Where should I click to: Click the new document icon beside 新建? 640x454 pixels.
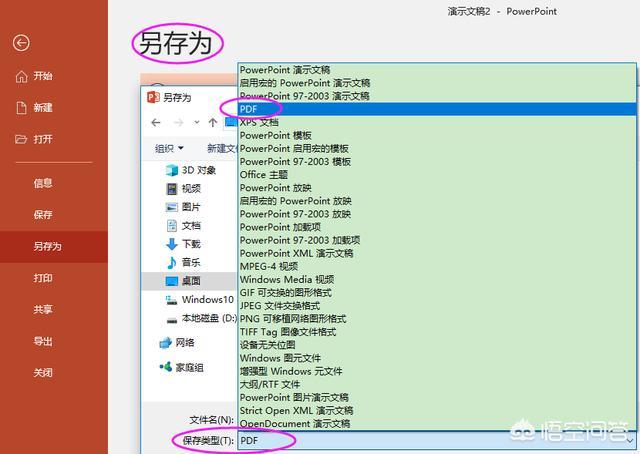(21, 108)
